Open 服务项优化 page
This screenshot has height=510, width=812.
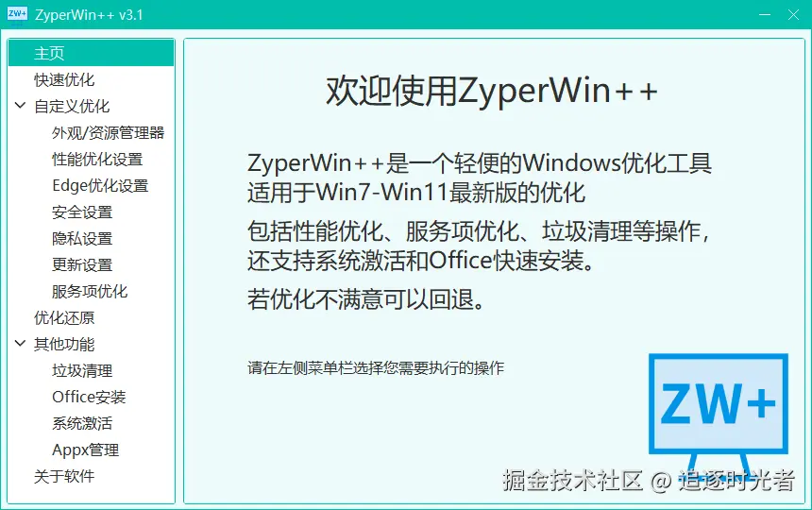tap(92, 291)
